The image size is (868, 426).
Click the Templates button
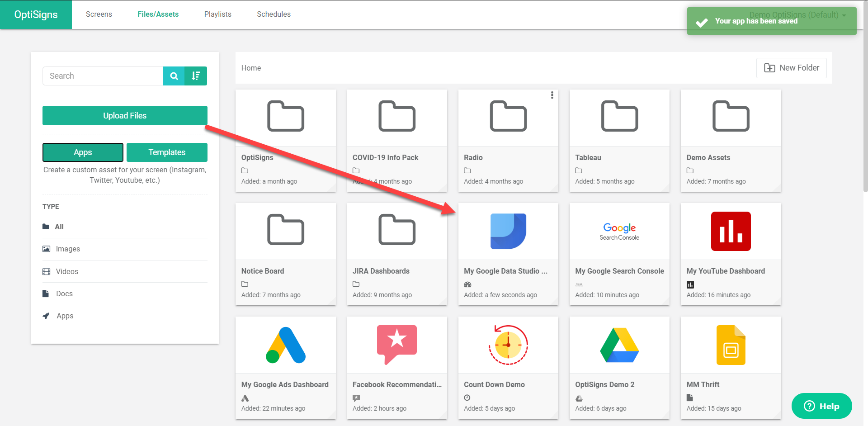[167, 152]
